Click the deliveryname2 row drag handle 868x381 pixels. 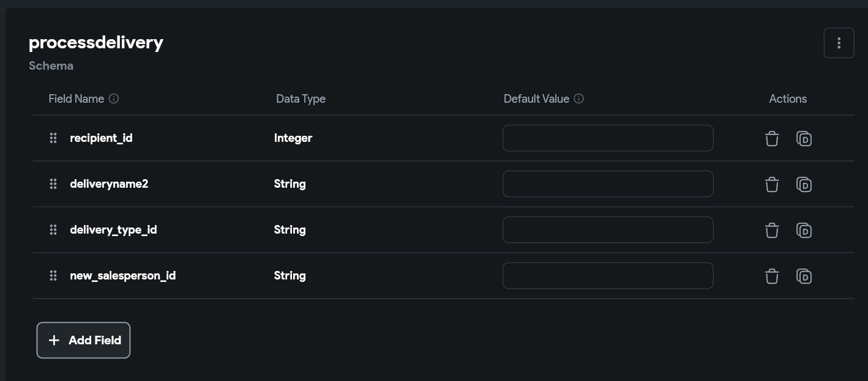[53, 184]
